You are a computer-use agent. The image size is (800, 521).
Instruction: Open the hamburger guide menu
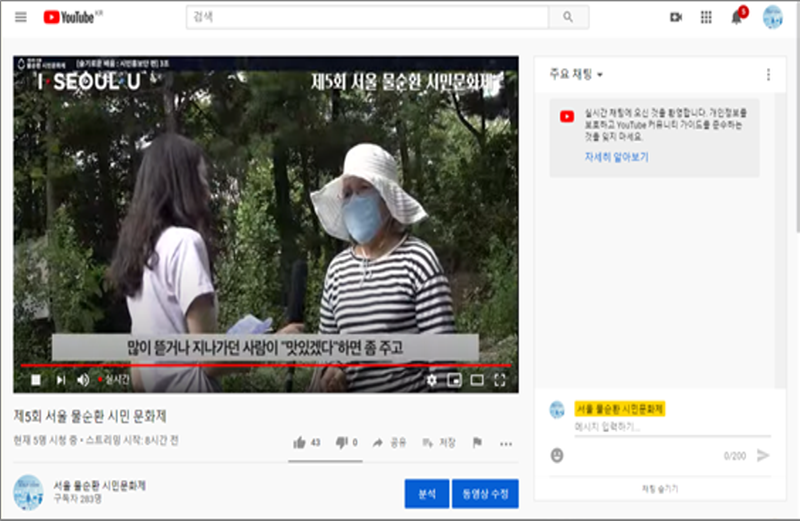click(x=21, y=17)
